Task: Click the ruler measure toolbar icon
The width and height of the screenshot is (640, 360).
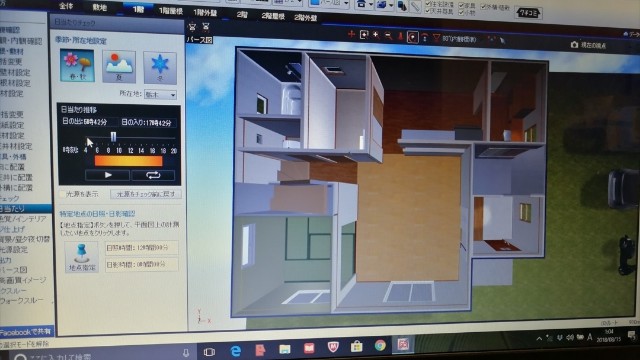Action: [415, 7]
